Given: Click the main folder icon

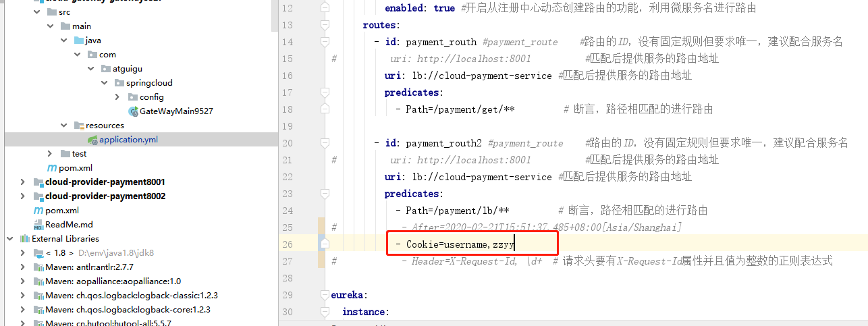Looking at the screenshot, I should click(65, 26).
